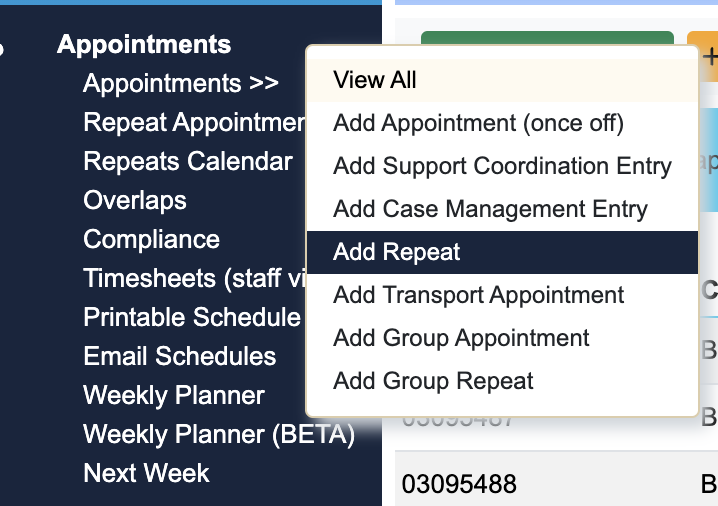Select Add Group Appointment

461,338
